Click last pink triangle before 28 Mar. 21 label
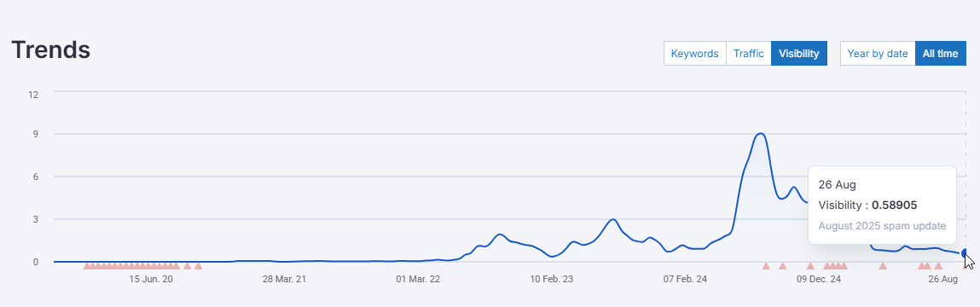 [x=198, y=266]
